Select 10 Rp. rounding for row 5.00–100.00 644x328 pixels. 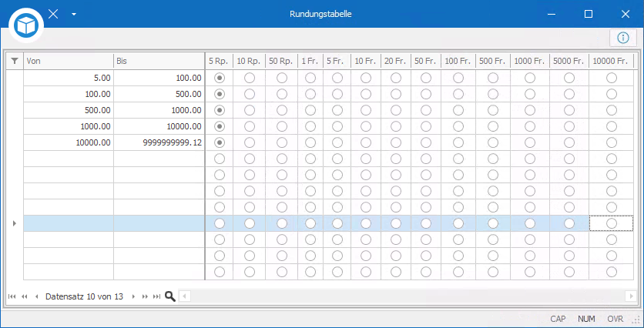click(x=250, y=78)
